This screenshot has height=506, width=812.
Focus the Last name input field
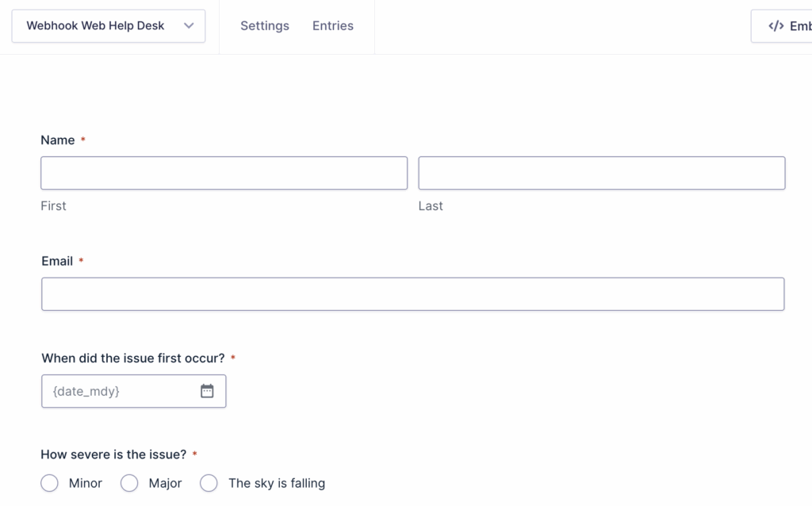602,173
